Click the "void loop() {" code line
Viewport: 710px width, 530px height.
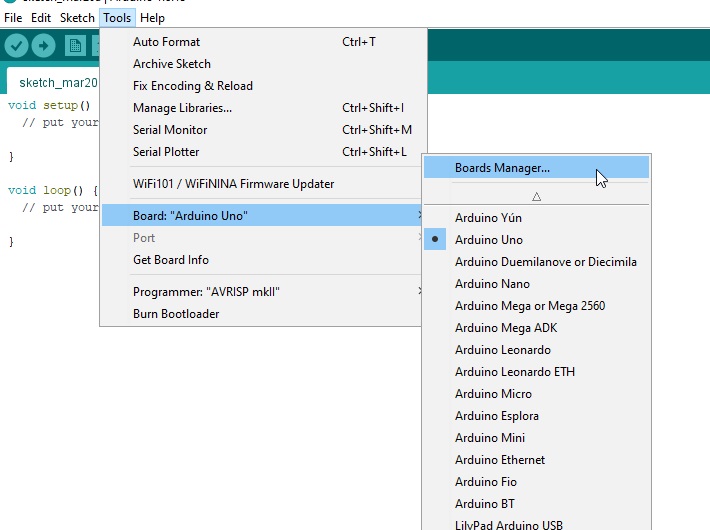[x=53, y=190]
